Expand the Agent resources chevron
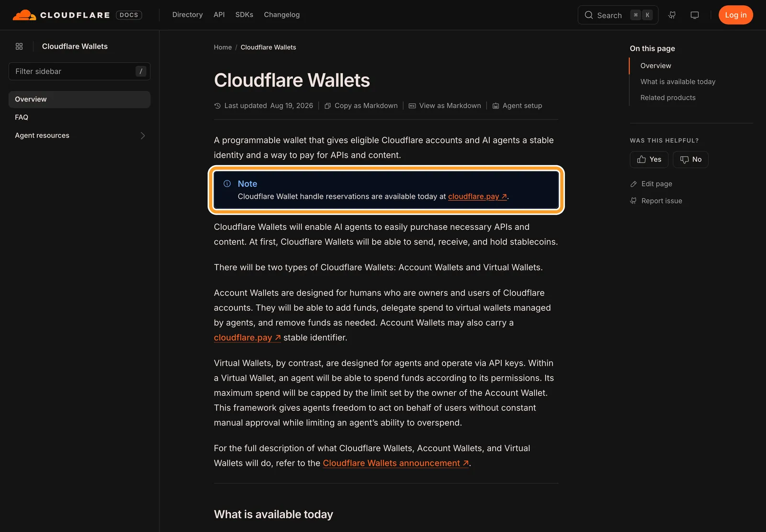This screenshot has width=766, height=532. 143,136
